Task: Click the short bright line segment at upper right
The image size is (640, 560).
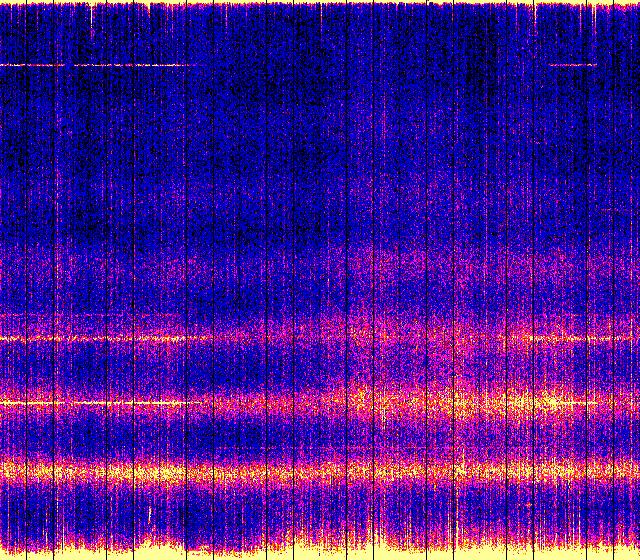Action: coord(572,65)
